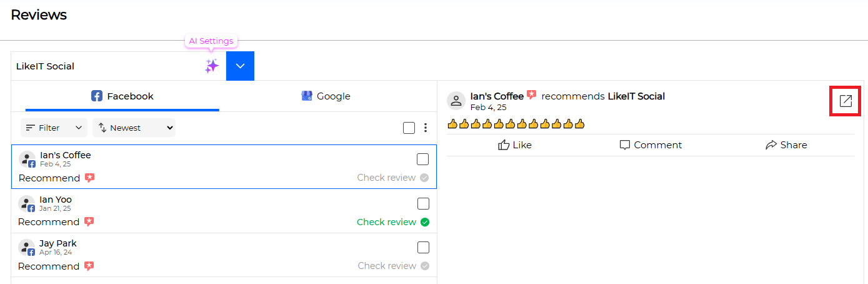Viewport: 868px width, 284px height.
Task: Click the thumbs-up emoji row in review
Action: (516, 124)
